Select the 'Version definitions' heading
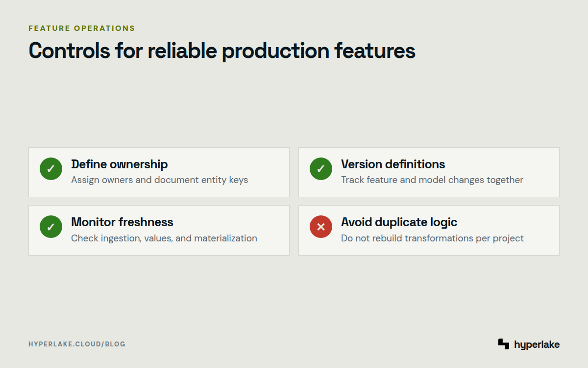Viewport: 588px width, 368px height. [393, 164]
